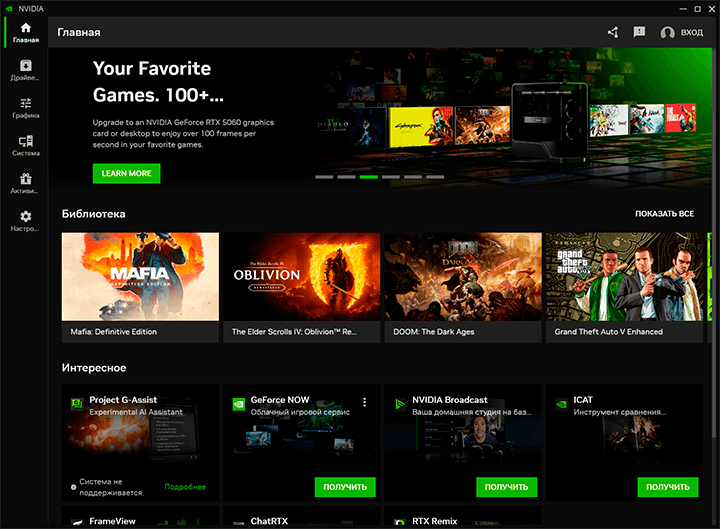The width and height of the screenshot is (720, 529).
Task: Click the LEARN MORE button
Action: [x=126, y=174]
